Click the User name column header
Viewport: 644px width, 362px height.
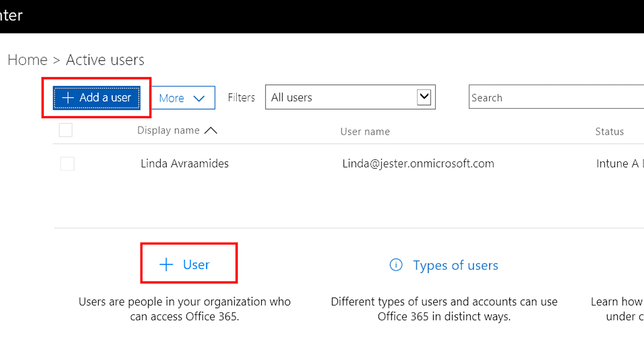point(365,131)
